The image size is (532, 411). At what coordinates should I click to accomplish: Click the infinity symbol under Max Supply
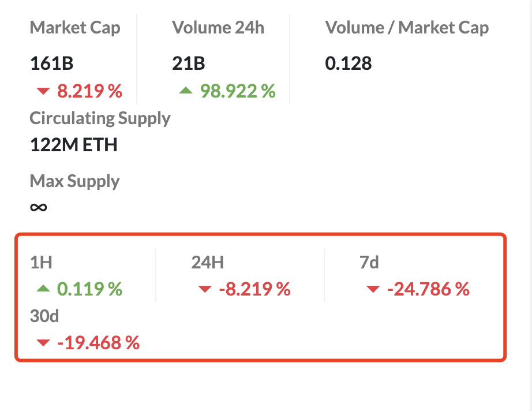point(38,207)
